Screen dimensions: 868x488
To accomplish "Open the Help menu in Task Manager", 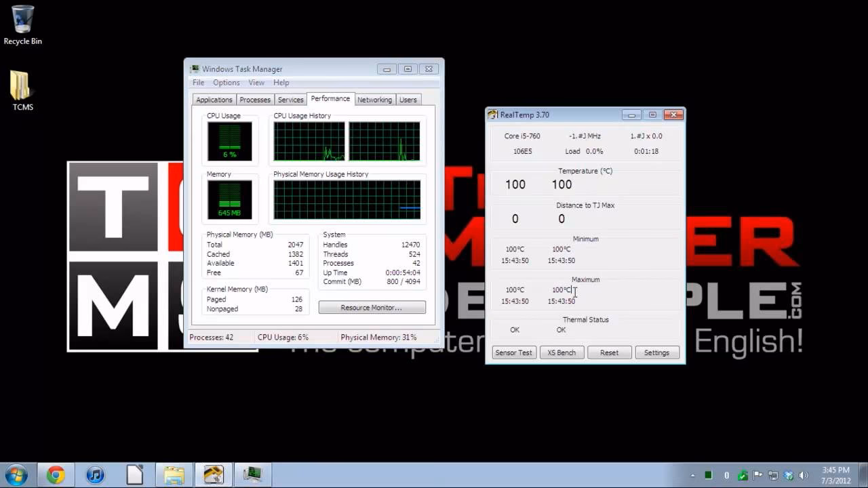I will pyautogui.click(x=281, y=83).
